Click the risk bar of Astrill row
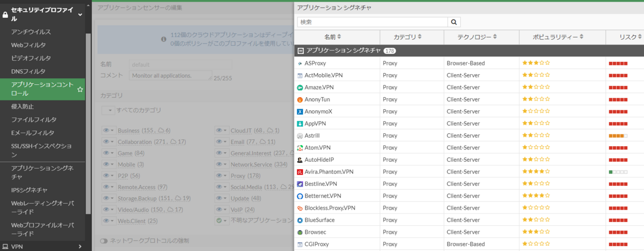 coord(618,136)
